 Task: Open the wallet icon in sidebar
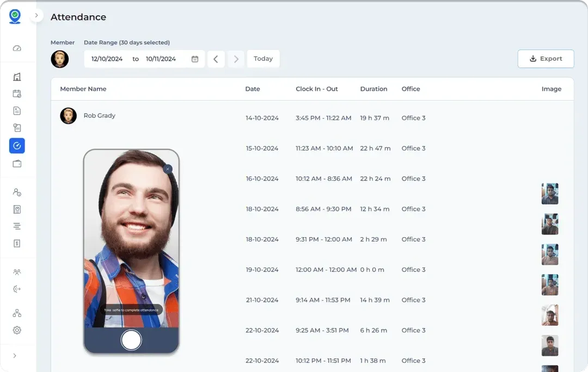click(x=17, y=164)
